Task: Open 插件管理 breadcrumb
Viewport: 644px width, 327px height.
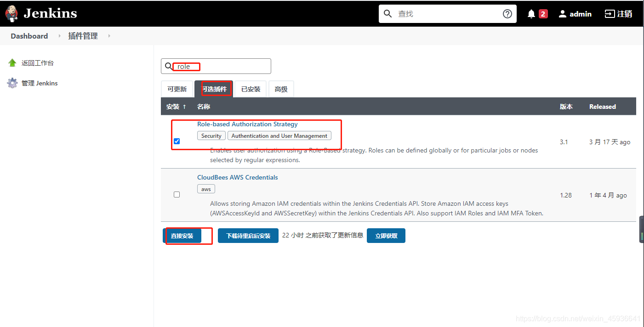Action: point(83,36)
